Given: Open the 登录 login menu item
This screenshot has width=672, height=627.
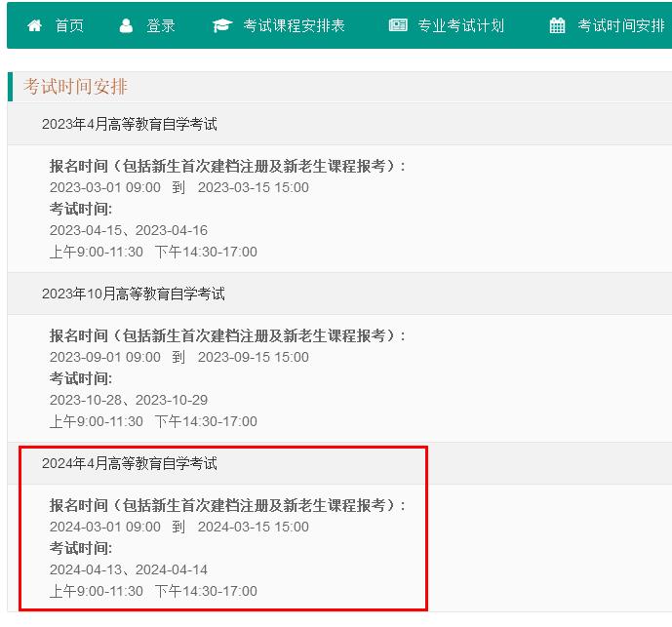Looking at the screenshot, I should click(161, 25).
